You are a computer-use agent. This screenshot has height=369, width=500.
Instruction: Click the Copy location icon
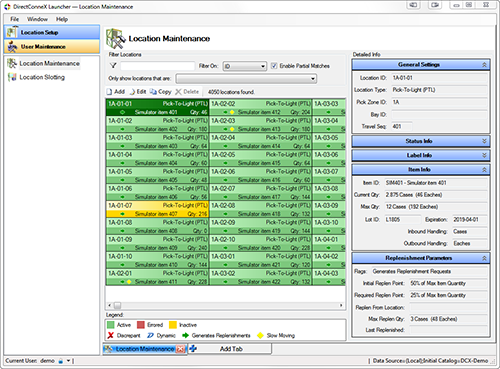[153, 92]
